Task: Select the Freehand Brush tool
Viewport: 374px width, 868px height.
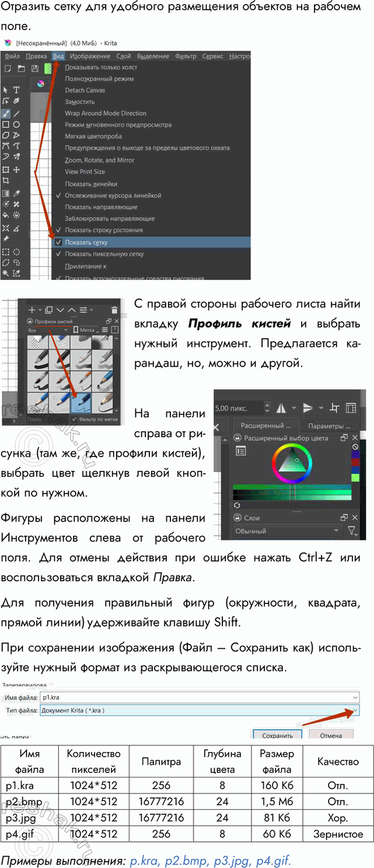Action: tap(6, 113)
